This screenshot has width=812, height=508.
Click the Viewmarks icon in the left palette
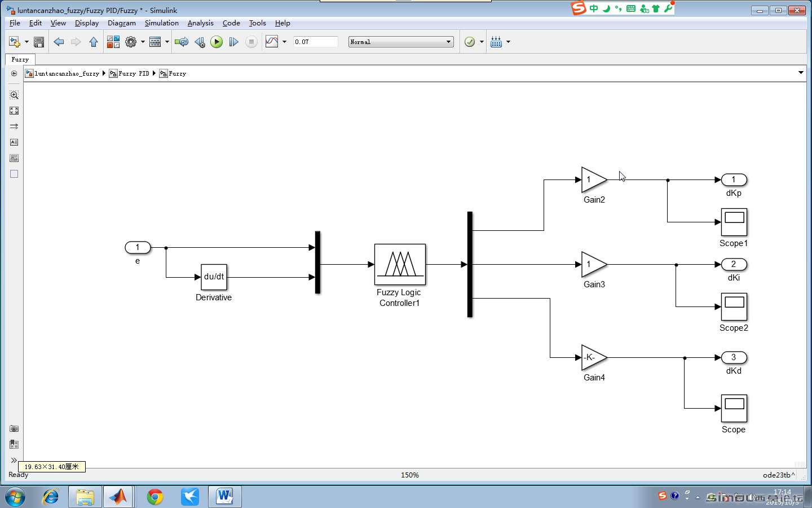pos(14,445)
